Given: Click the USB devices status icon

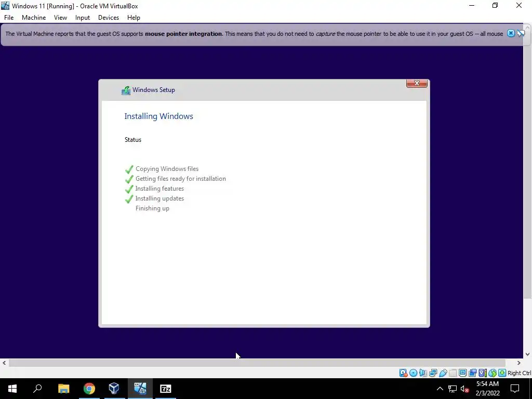Looking at the screenshot, I should click(x=443, y=373).
